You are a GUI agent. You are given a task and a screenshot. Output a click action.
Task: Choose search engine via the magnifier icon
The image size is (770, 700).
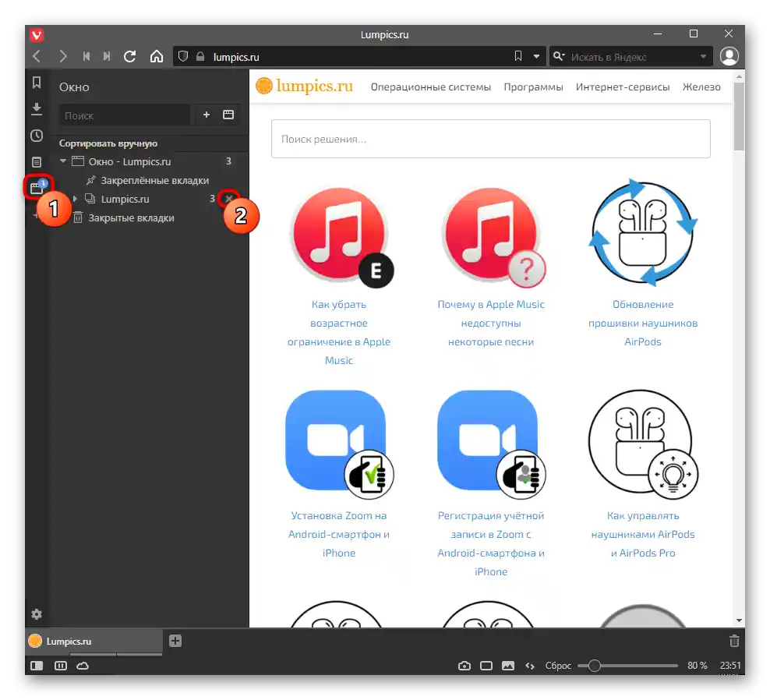[559, 56]
